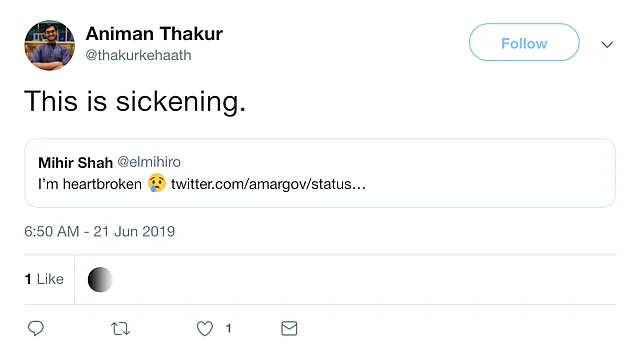Open Mihir Shah's name in quoted tweet
Image resolution: width=640 pixels, height=361 pixels.
click(x=76, y=163)
